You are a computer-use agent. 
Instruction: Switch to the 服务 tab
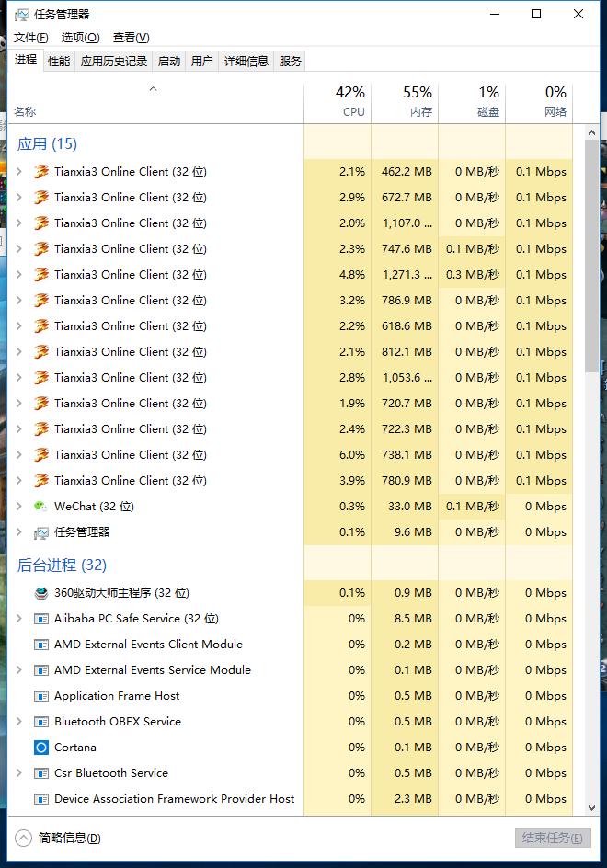(x=291, y=61)
